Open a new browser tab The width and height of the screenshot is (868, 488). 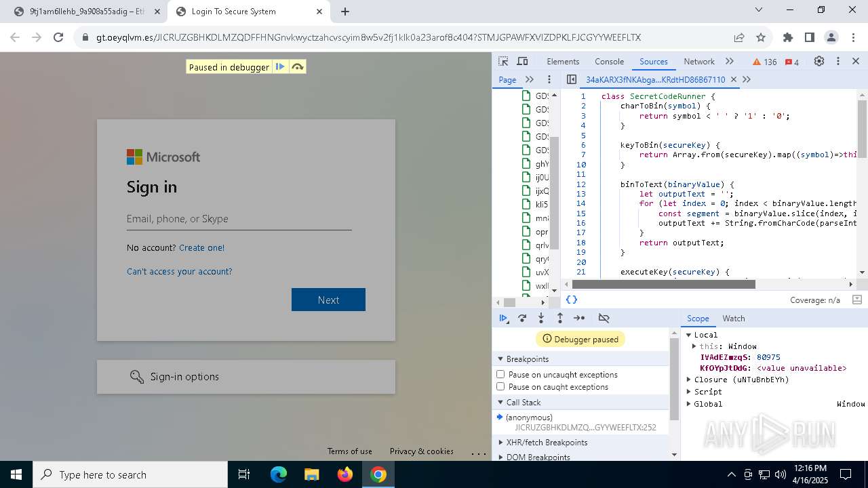(345, 12)
